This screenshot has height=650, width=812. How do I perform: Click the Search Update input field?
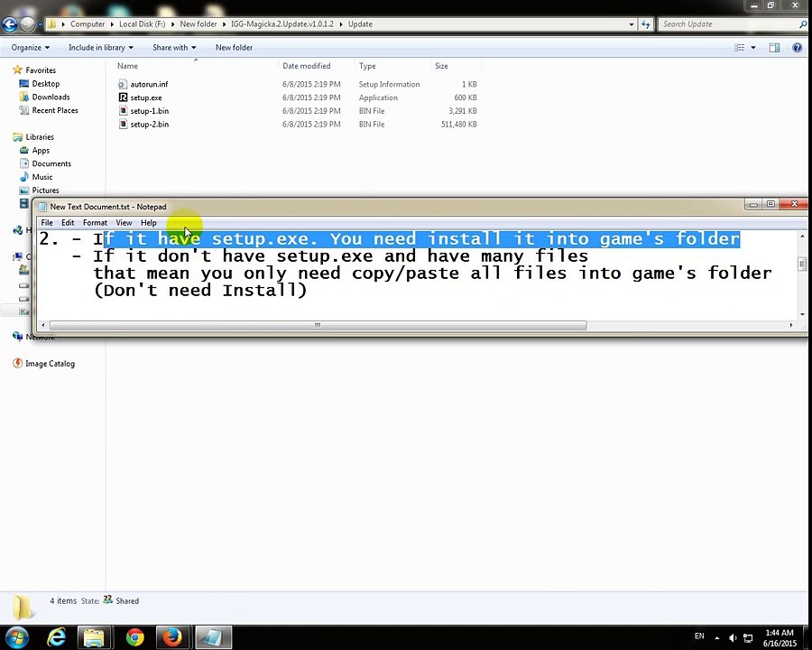(727, 24)
